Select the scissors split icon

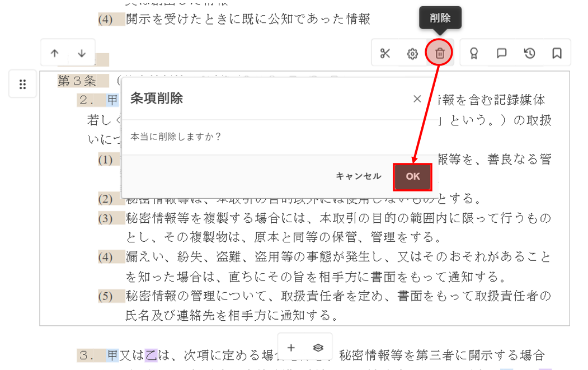(x=385, y=54)
